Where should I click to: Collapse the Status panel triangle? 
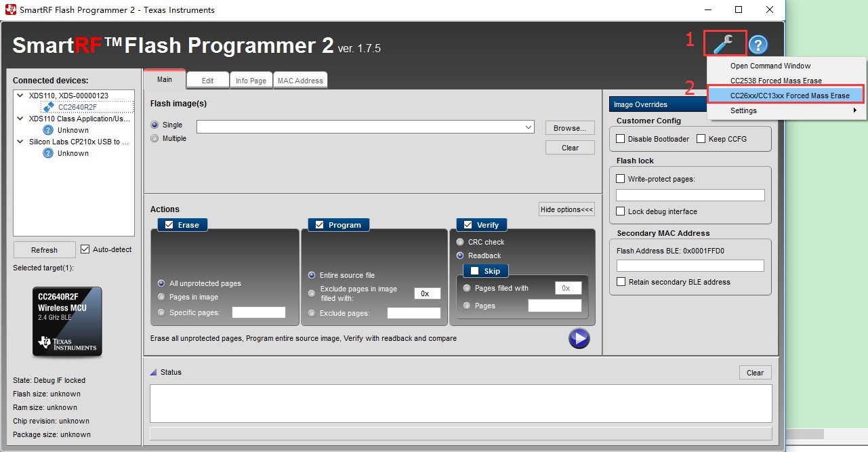153,372
